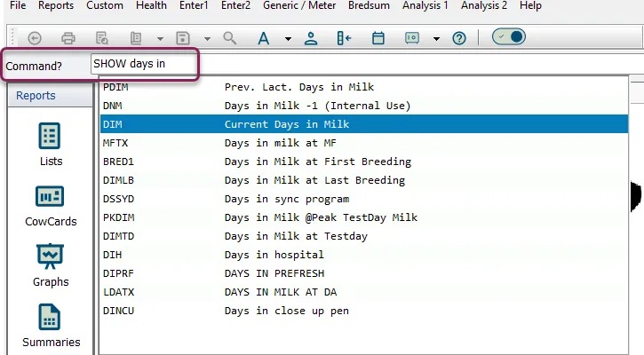Click the back arrow toolbar icon
Image resolution: width=644 pixels, height=355 pixels.
35,38
